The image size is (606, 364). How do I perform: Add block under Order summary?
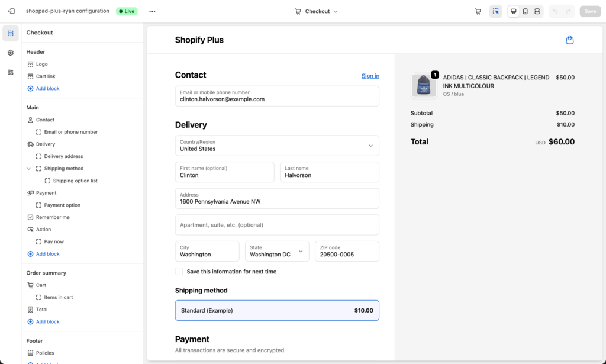(x=43, y=321)
